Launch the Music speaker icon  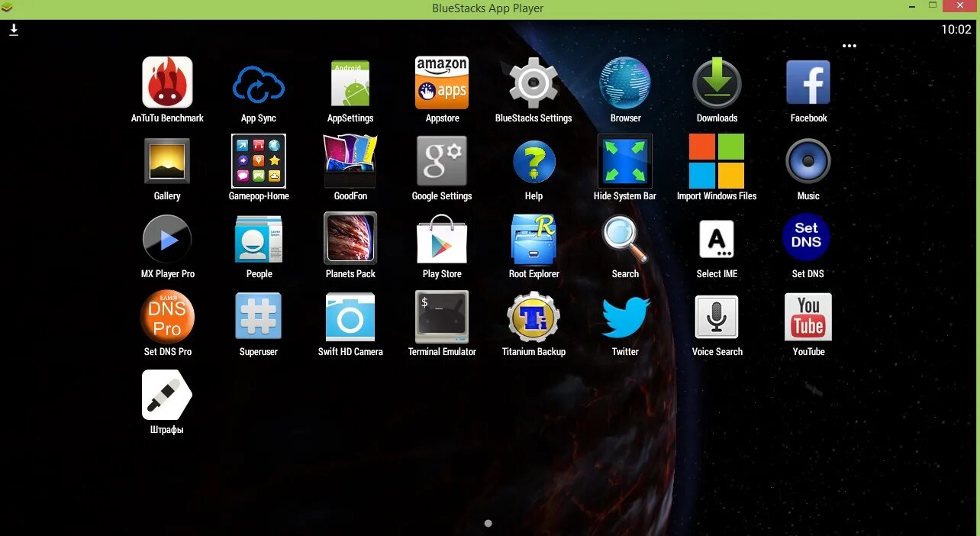coord(808,161)
